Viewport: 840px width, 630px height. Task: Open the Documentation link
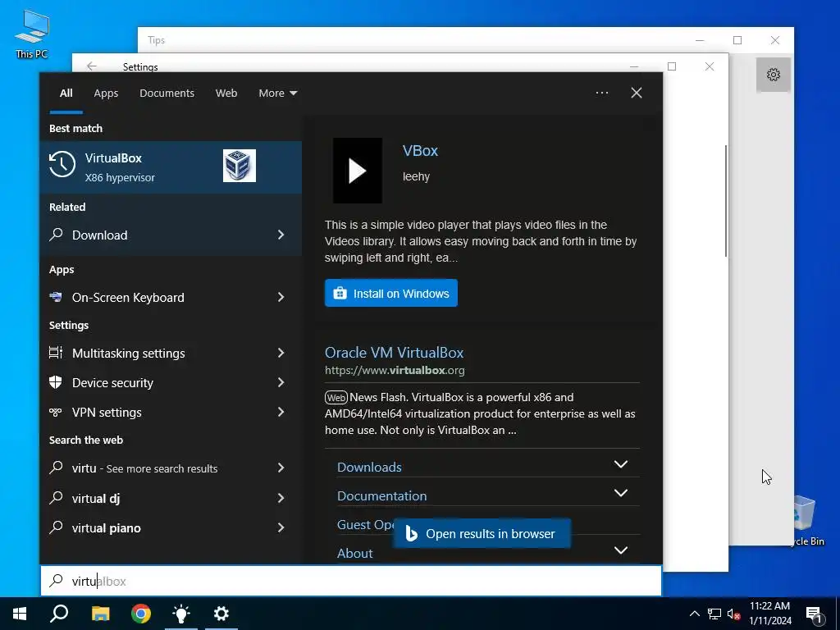[381, 496]
